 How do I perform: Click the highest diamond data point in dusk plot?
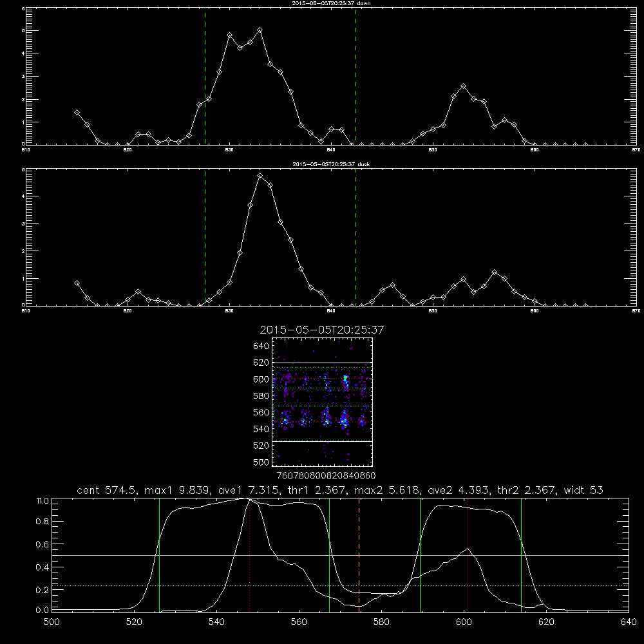(260, 176)
